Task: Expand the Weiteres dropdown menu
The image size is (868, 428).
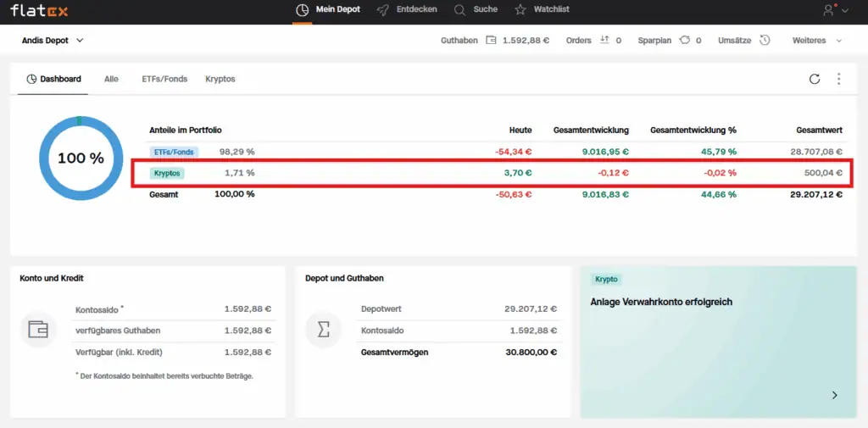Action: pos(817,40)
